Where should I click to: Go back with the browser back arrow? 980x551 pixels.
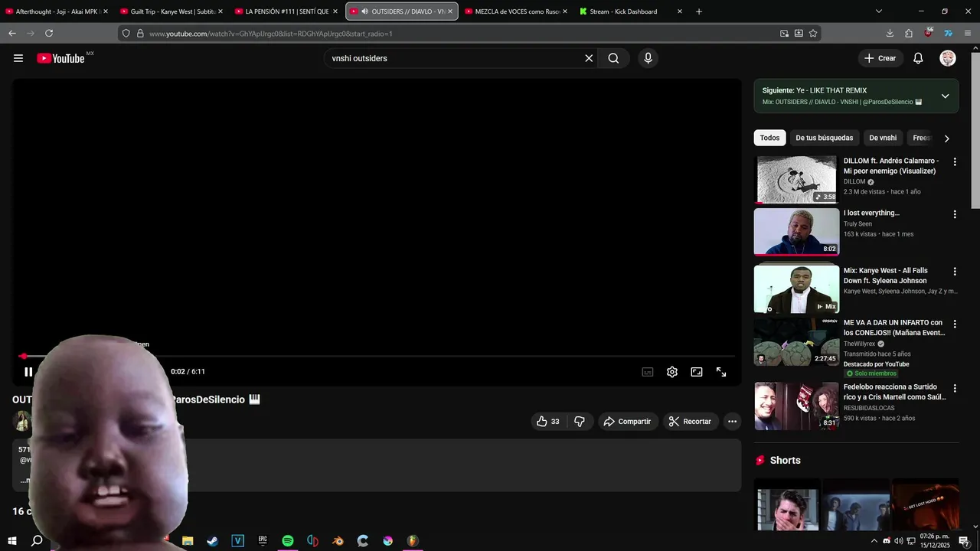(x=12, y=33)
